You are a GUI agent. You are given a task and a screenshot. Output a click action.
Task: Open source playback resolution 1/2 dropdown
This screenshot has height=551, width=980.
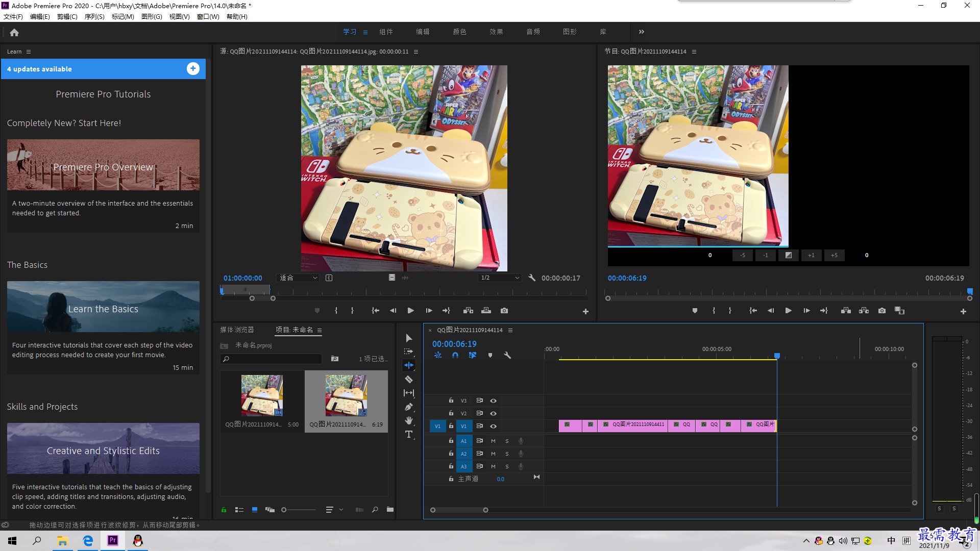[x=500, y=278]
